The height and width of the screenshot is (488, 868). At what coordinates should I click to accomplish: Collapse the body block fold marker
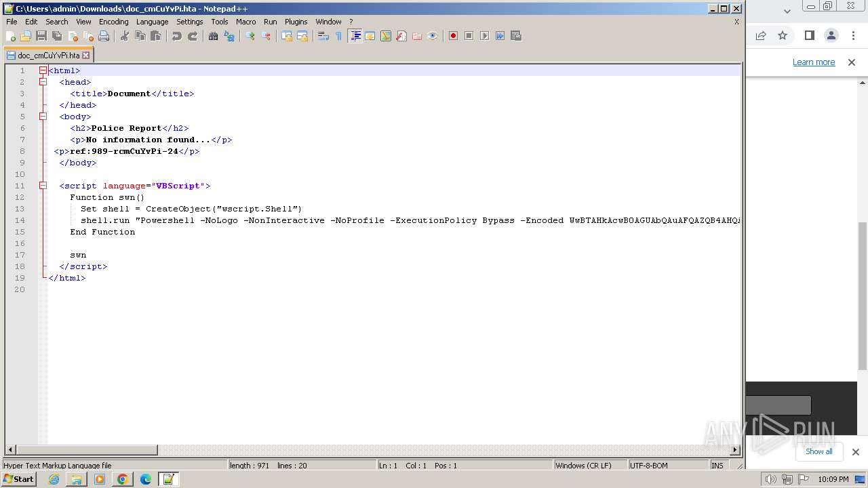(x=43, y=117)
